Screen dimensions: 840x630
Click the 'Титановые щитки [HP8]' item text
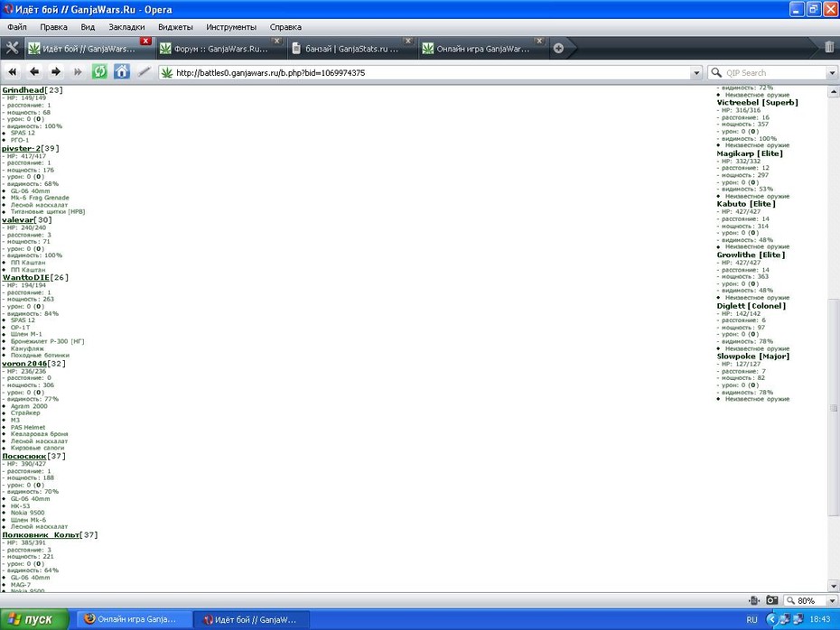click(48, 211)
